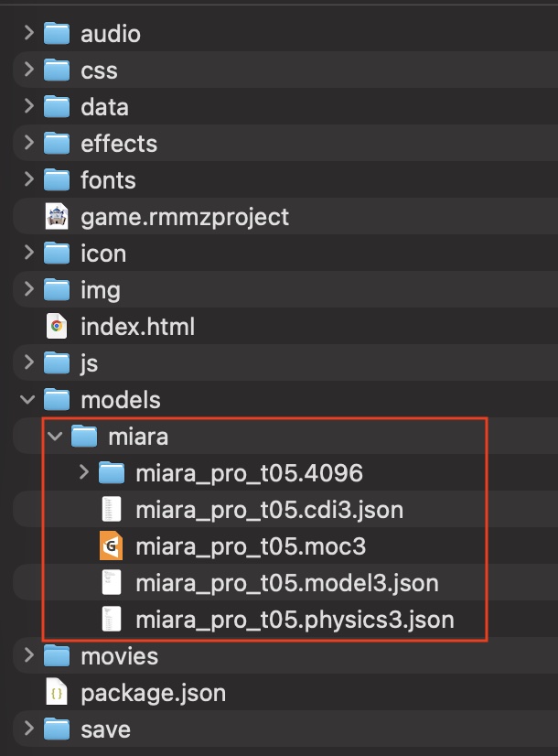Screen dimensions: 558x756
Task: Collapse the miara folder chevron
Action: 56,437
